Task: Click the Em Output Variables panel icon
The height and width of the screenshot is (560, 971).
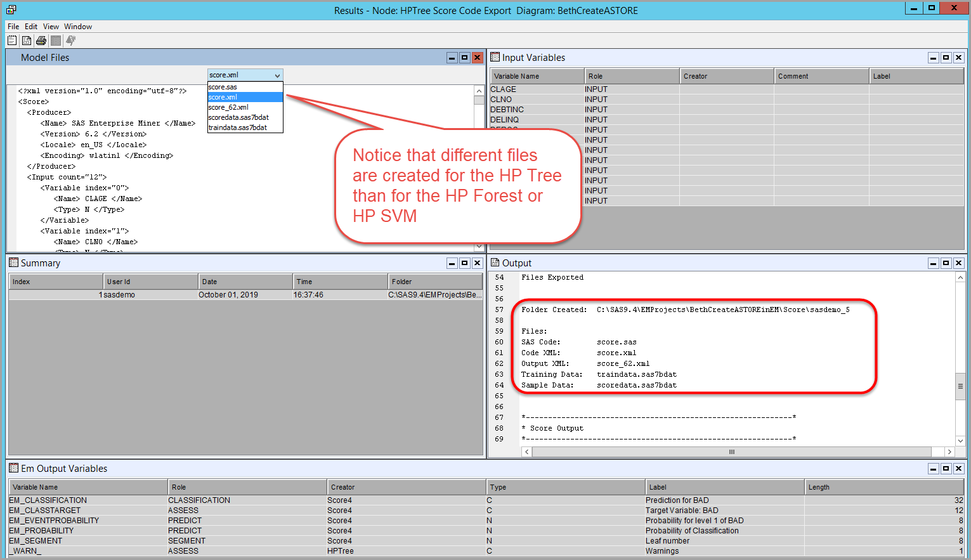Action: point(13,468)
